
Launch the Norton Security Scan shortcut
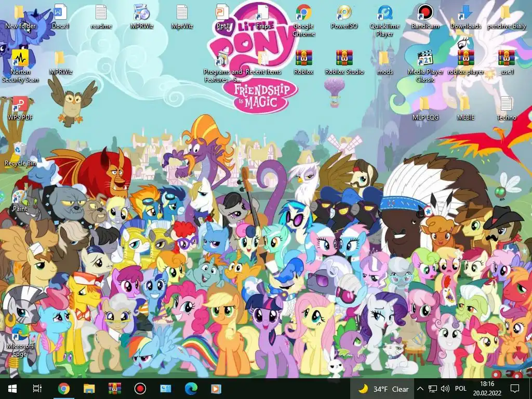click(x=20, y=66)
